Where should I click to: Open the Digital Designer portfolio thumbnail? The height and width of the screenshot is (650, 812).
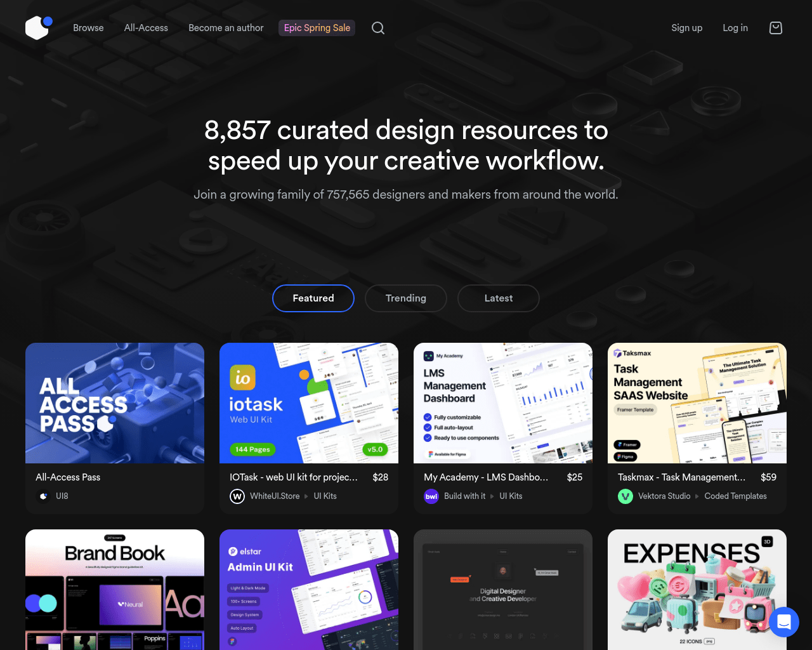[x=503, y=590]
